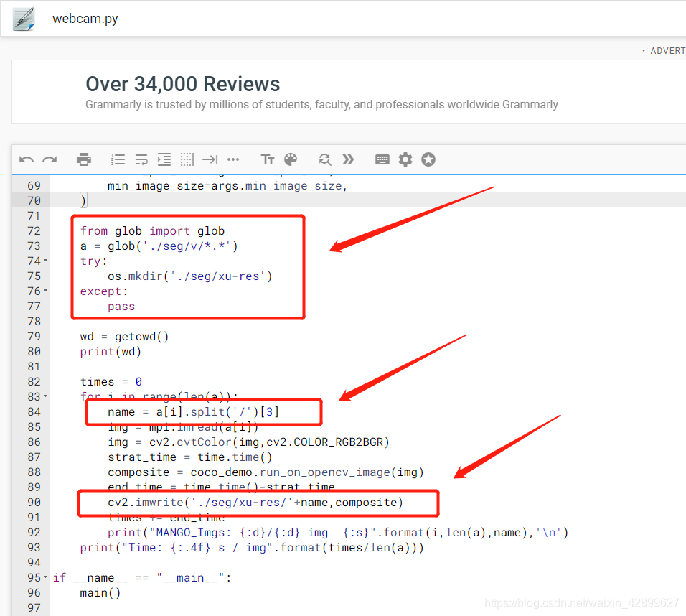The width and height of the screenshot is (686, 616).
Task: Click line number 90 in gutter
Action: pyautogui.click(x=34, y=502)
